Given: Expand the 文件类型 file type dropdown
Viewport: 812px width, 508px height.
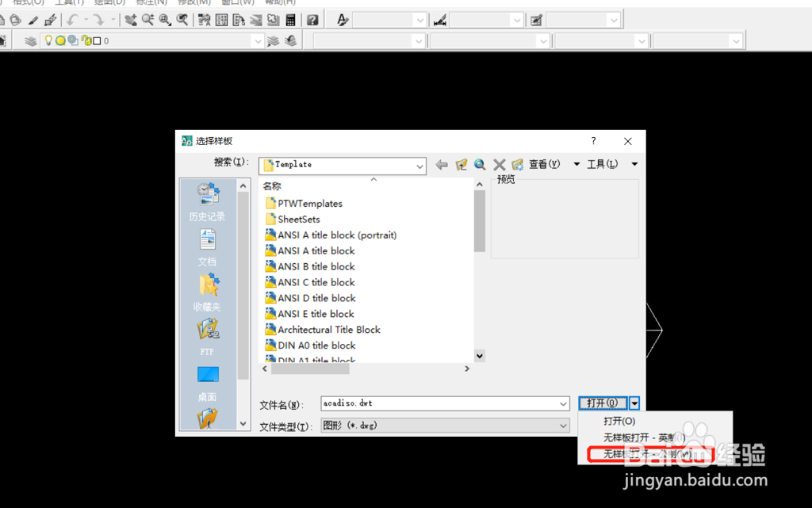Looking at the screenshot, I should tap(563, 426).
